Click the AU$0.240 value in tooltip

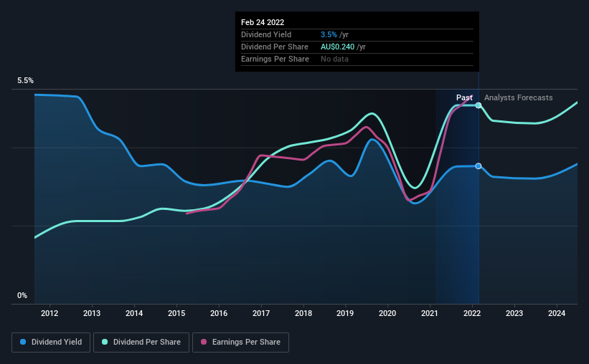(337, 47)
